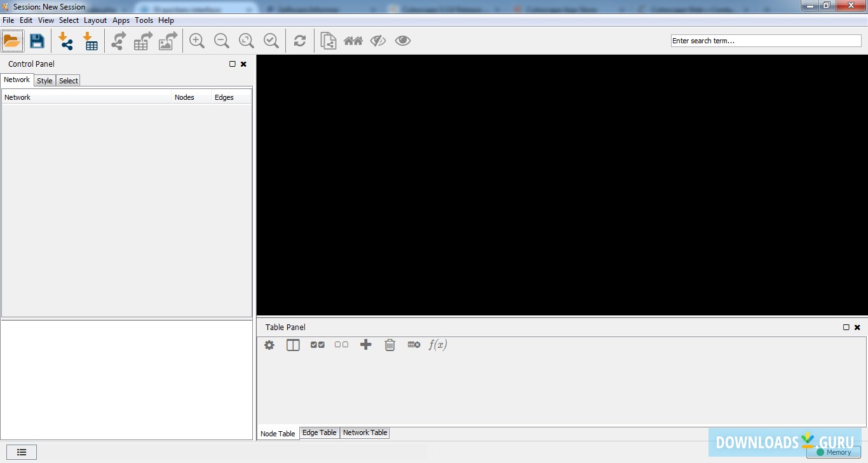Open the View menu

[46, 20]
